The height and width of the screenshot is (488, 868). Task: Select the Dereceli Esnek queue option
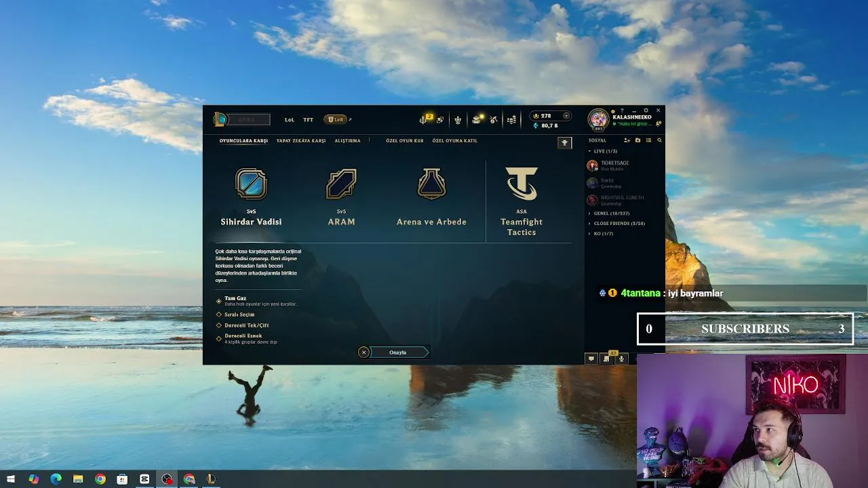(x=247, y=338)
